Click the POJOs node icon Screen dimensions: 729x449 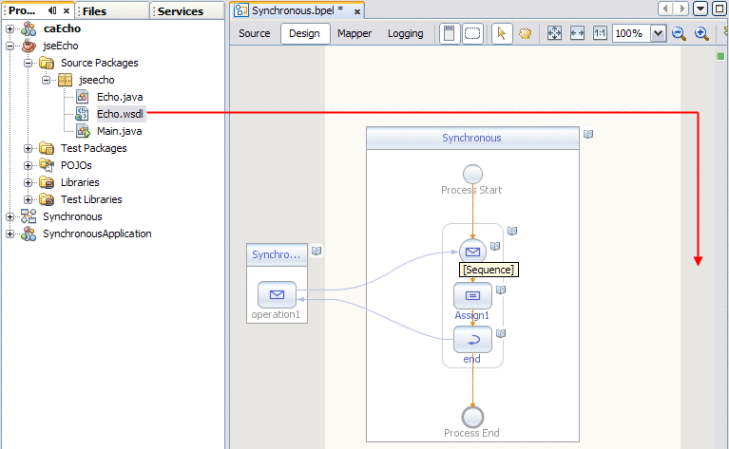46,165
